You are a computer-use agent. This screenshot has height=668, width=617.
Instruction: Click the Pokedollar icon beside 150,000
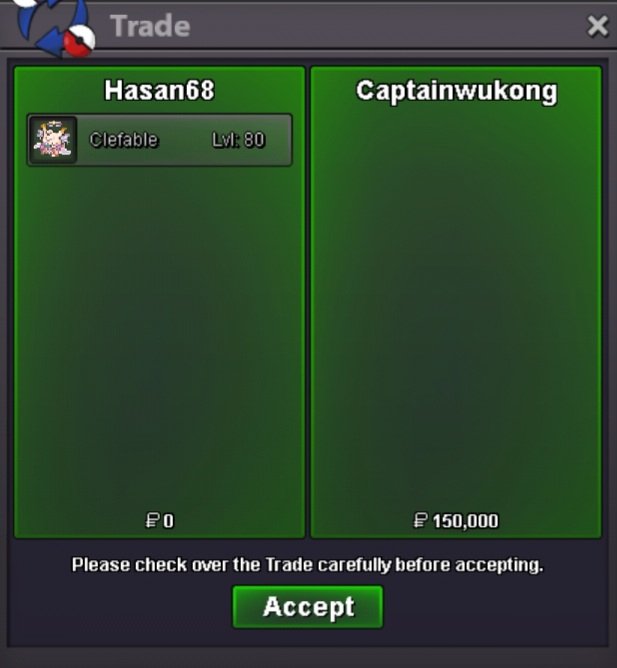click(420, 521)
